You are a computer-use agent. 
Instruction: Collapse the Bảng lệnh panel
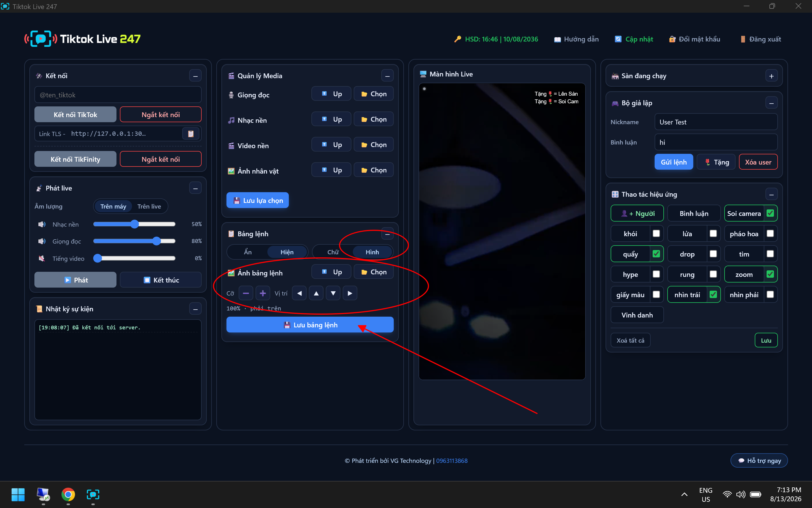click(387, 234)
